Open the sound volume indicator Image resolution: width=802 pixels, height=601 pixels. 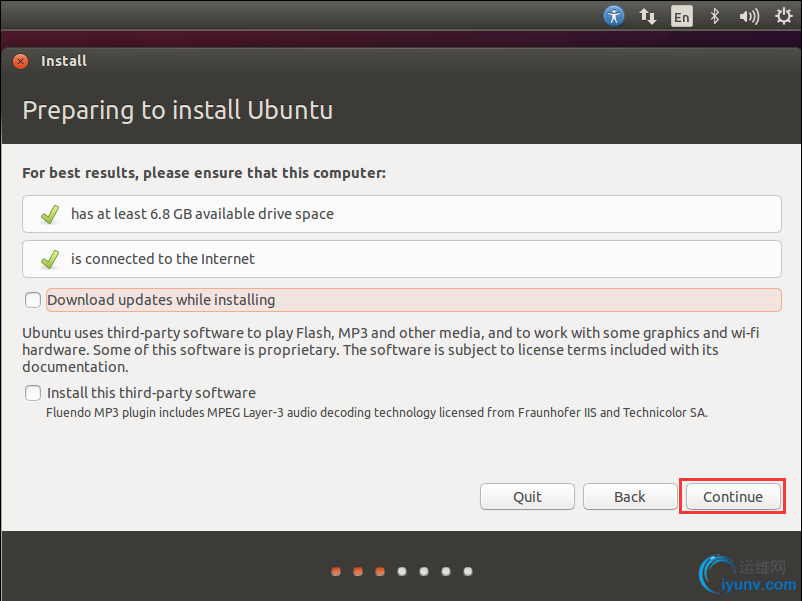749,16
